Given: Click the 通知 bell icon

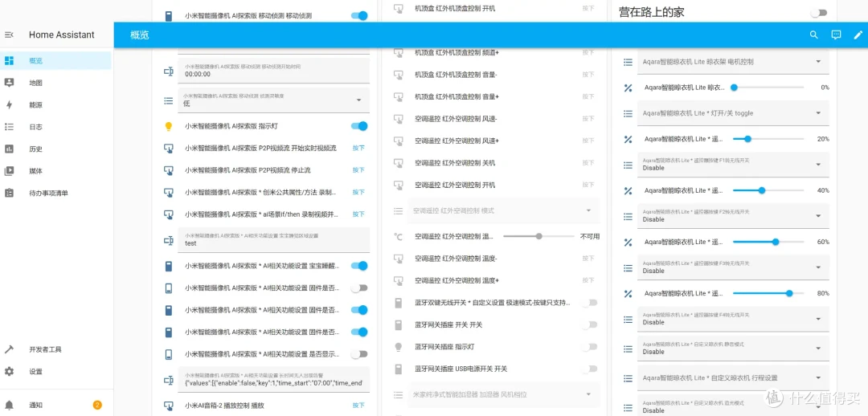Looking at the screenshot, I should click(x=9, y=405).
